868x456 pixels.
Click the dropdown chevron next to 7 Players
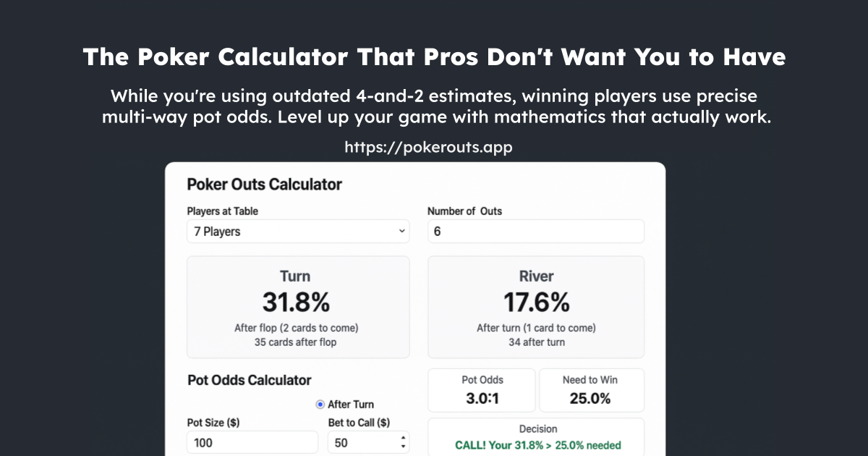[x=402, y=231]
